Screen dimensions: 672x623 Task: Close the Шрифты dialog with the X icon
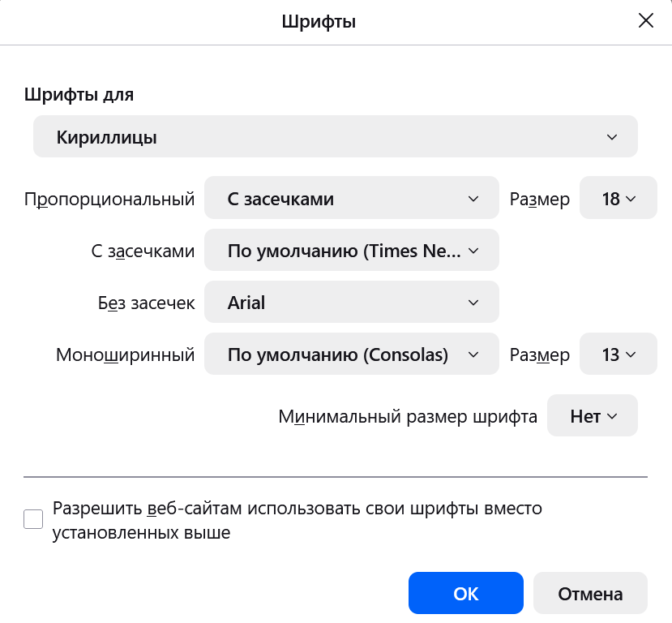[645, 20]
